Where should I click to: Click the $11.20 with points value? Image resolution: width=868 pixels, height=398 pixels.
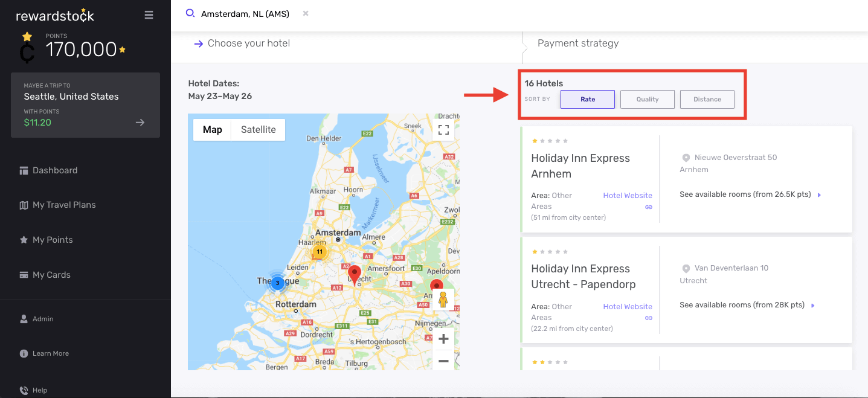tap(37, 123)
